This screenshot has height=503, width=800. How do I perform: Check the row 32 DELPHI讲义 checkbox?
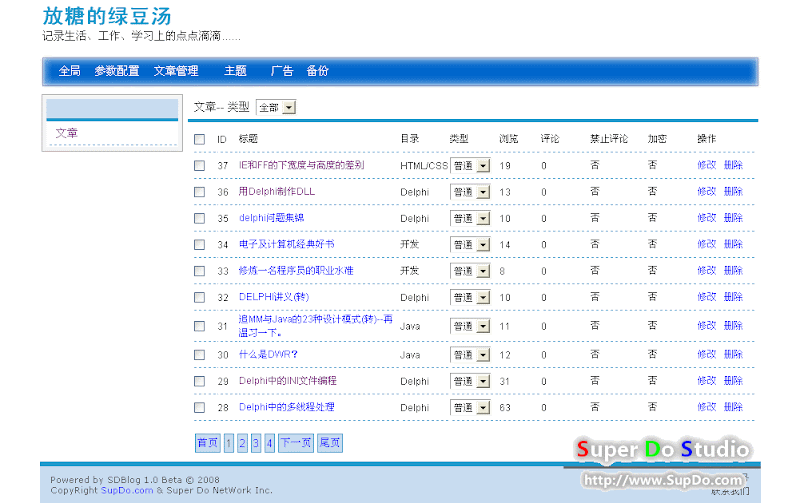(199, 297)
